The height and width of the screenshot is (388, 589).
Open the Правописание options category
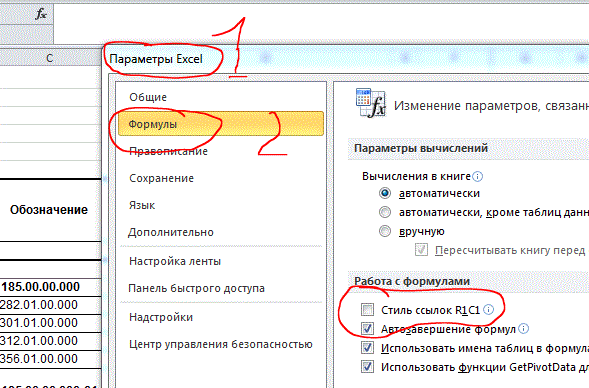tap(220, 151)
